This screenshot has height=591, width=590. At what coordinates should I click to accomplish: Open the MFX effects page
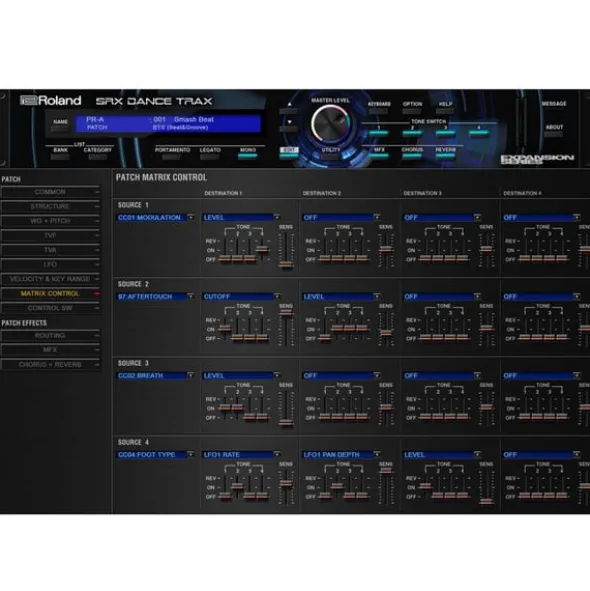(50, 350)
